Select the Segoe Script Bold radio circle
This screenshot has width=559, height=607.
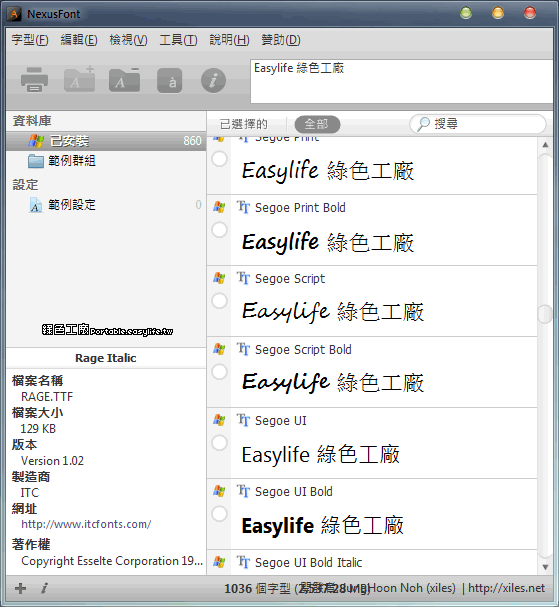[x=219, y=372]
